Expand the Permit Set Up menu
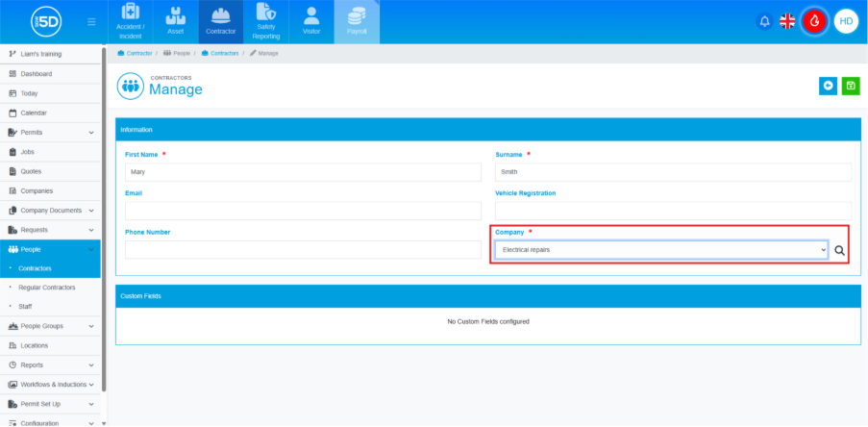This screenshot has width=868, height=427. click(x=50, y=404)
